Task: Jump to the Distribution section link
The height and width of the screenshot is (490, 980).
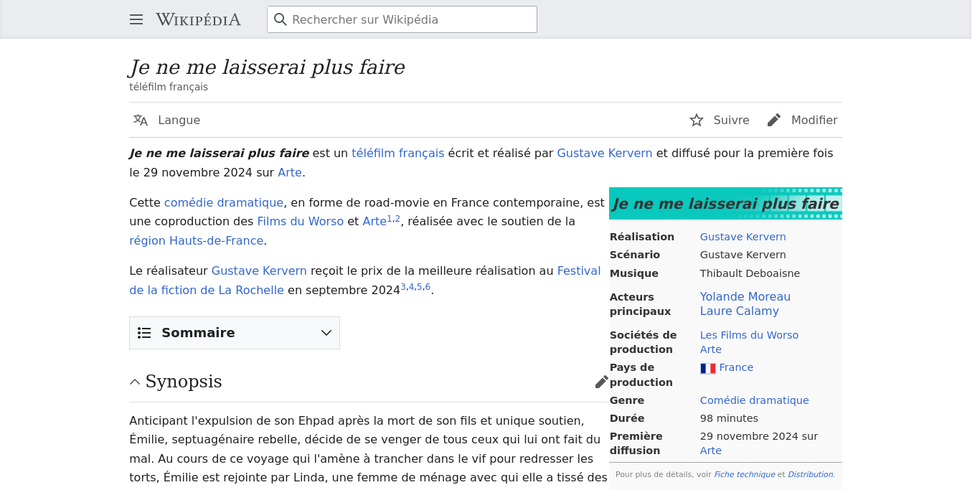Action: (x=810, y=474)
